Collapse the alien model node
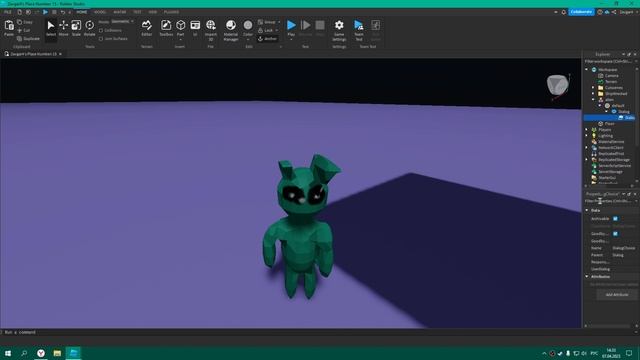 click(593, 100)
